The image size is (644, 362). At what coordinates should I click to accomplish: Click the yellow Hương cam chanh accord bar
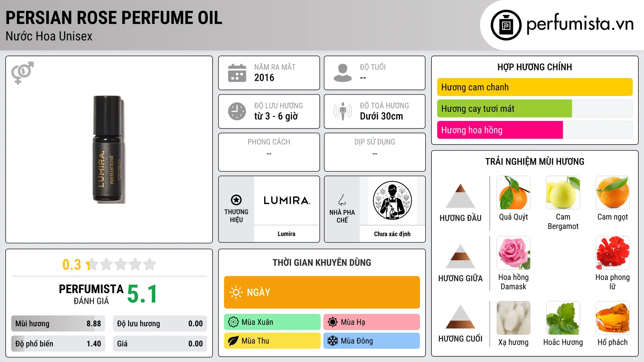point(535,87)
